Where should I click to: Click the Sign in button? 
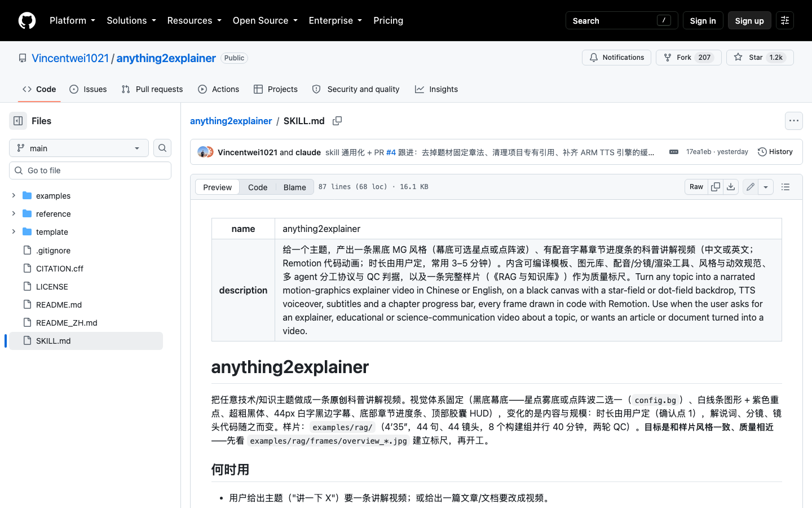click(x=703, y=20)
